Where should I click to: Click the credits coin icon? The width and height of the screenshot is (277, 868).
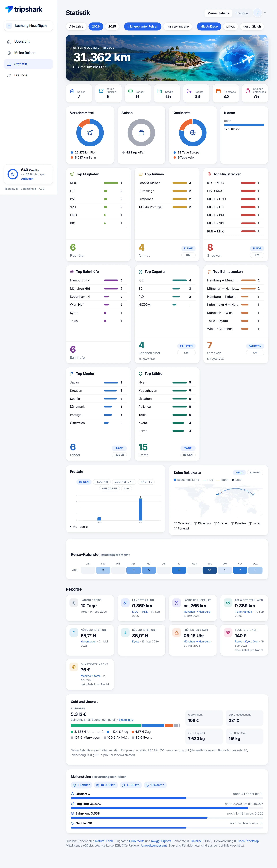tap(13, 174)
